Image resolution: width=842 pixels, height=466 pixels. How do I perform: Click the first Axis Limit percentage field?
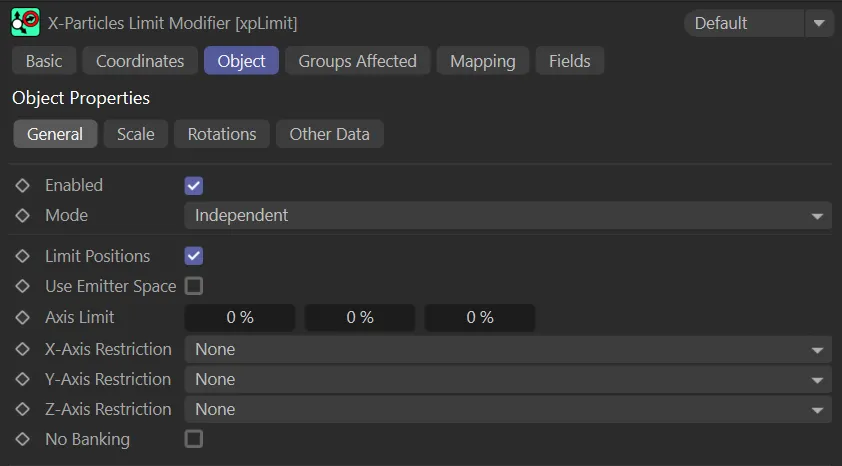point(240,318)
